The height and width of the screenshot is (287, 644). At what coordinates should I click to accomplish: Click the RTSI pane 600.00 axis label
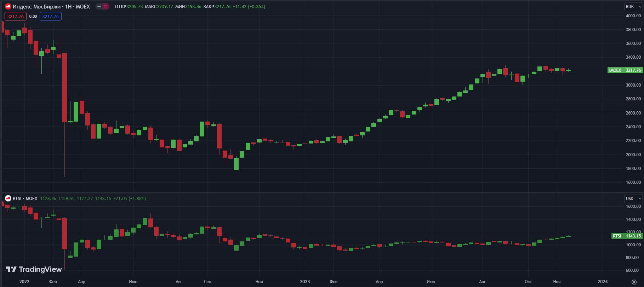click(x=633, y=270)
